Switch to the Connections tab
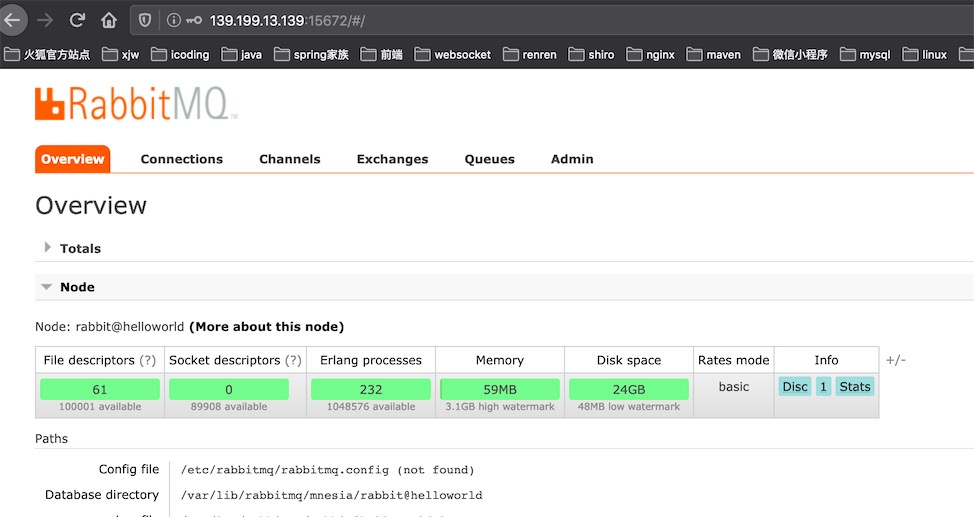Screen dimensions: 974x517 [x=181, y=159]
